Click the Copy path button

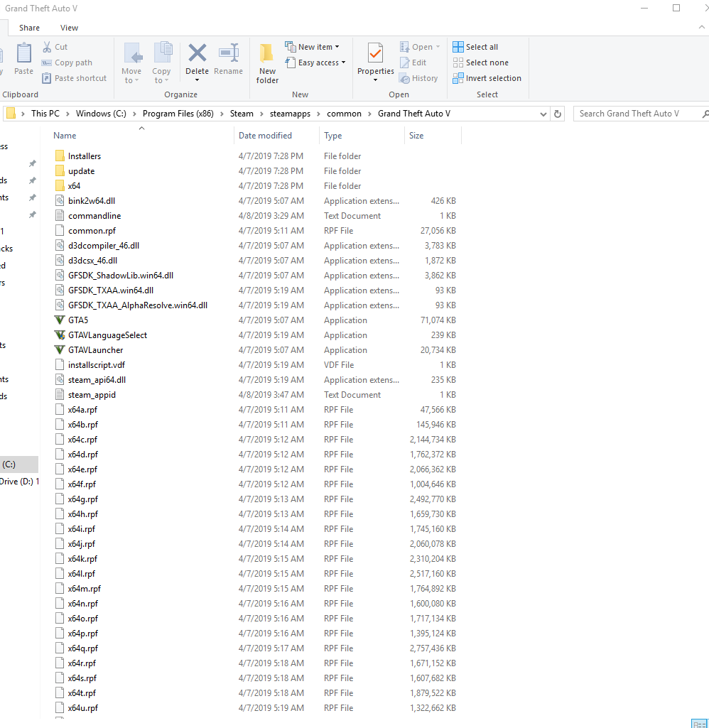(67, 63)
